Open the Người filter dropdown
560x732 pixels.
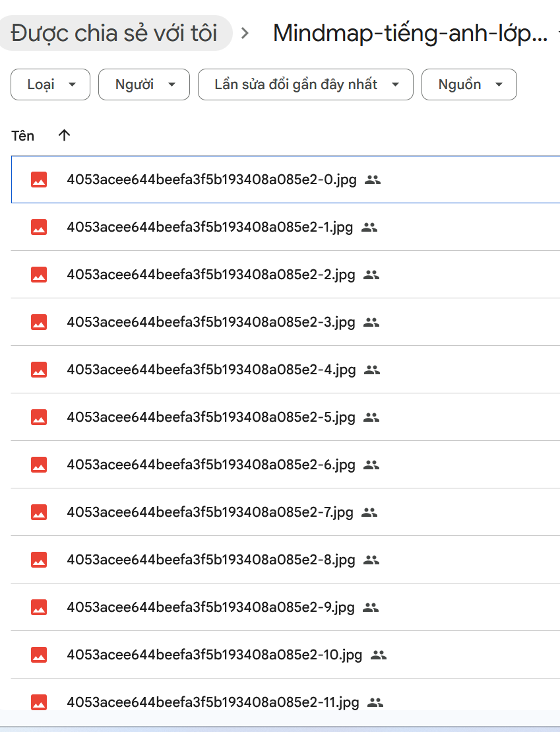pyautogui.click(x=144, y=84)
